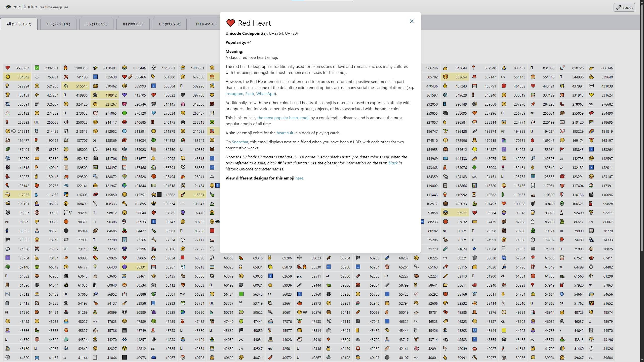Click the high voltage lightning emoji
The image size is (644, 362).
pos(37,95)
